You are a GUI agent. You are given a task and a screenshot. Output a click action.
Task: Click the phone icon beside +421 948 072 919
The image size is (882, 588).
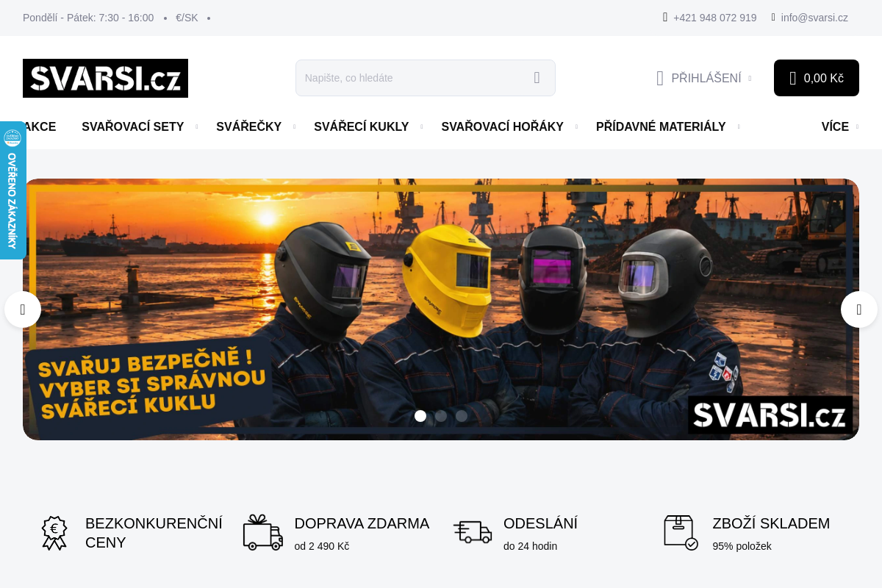[x=665, y=17]
